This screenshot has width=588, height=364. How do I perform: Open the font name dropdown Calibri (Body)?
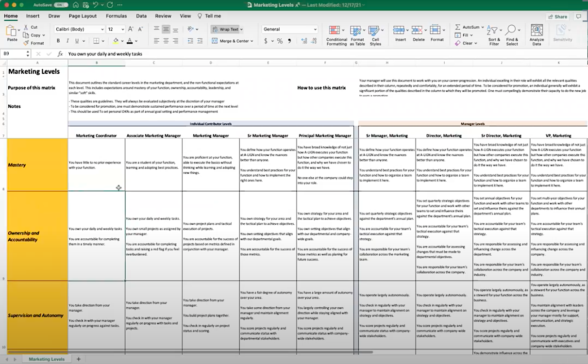click(x=79, y=29)
